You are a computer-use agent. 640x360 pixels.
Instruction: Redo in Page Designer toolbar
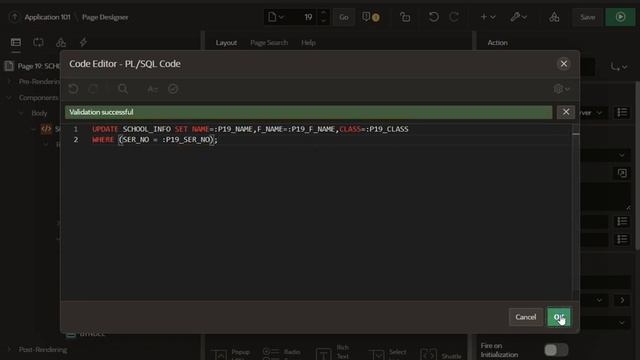[454, 17]
